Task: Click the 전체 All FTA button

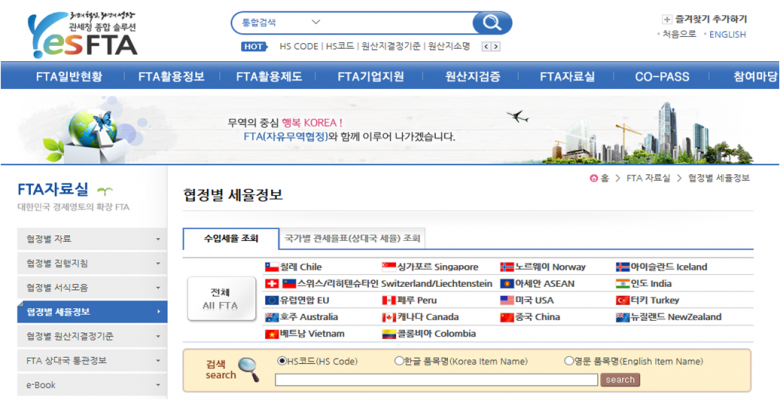Action: coord(220,299)
